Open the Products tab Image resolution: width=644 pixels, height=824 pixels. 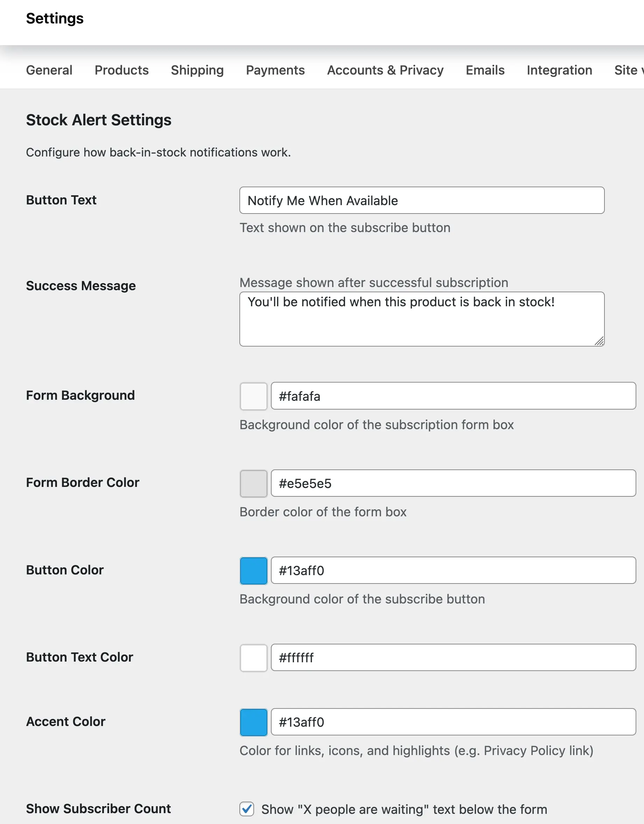coord(121,70)
